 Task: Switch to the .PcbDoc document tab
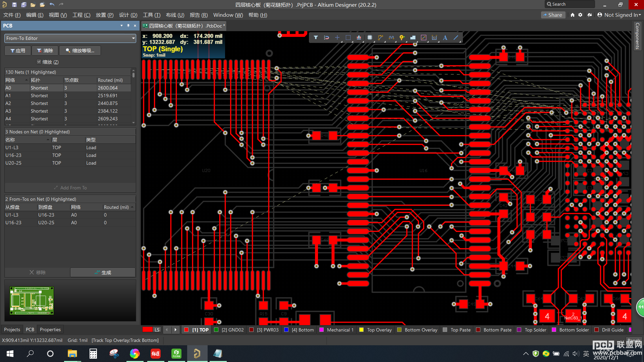pyautogui.click(x=184, y=26)
